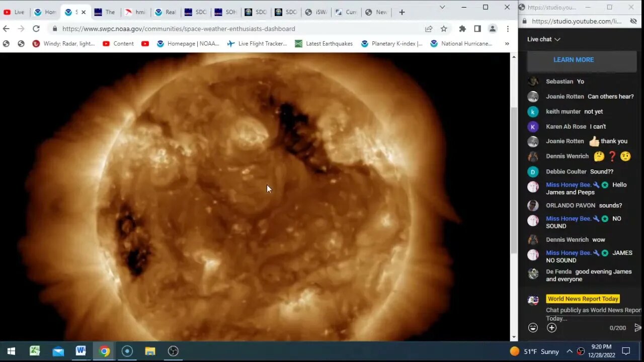Open the Planetary K-index bookmark
Image resolution: width=644 pixels, height=362 pixels.
click(391, 44)
